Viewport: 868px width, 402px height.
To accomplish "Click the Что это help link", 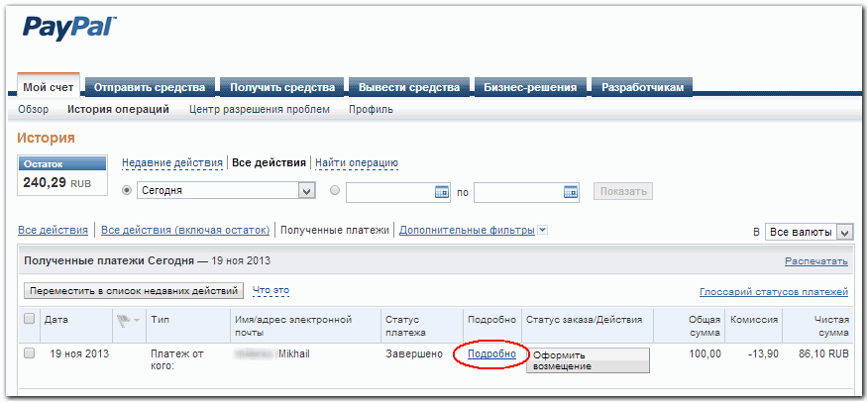I will pos(271,290).
